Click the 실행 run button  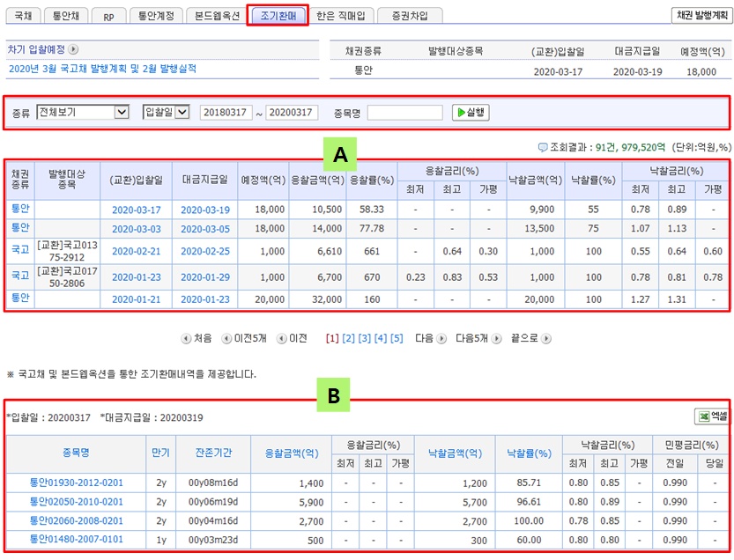pos(471,113)
